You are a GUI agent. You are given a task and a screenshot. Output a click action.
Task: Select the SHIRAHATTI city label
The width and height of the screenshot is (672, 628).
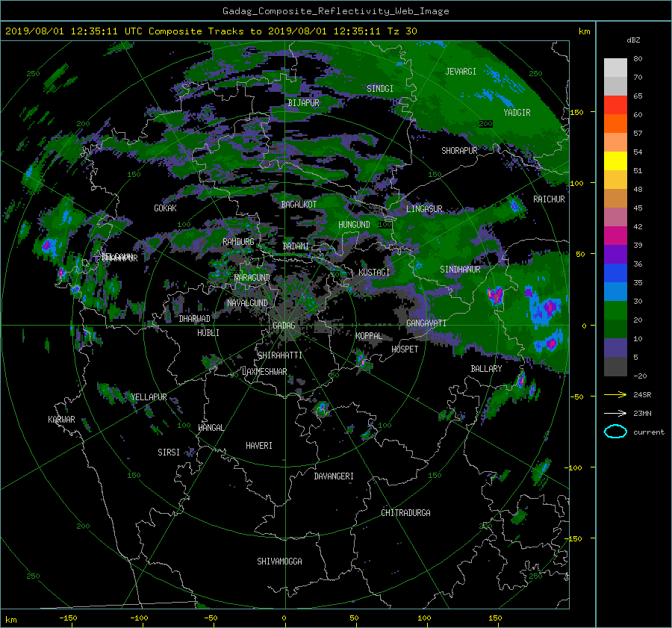(x=280, y=355)
